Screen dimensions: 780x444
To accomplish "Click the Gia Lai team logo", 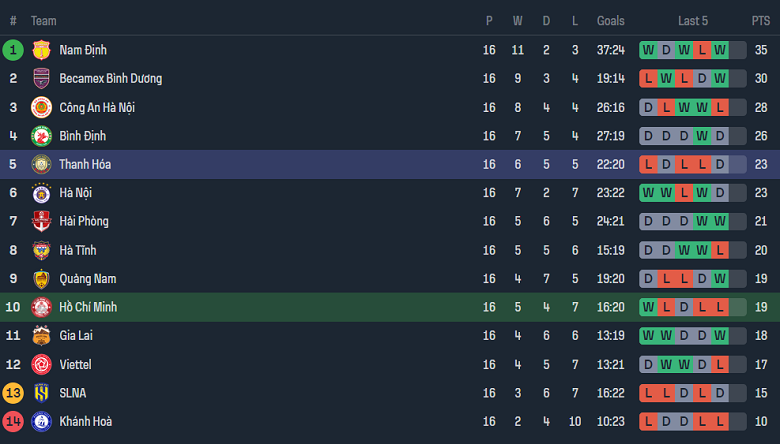I will pos(41,336).
